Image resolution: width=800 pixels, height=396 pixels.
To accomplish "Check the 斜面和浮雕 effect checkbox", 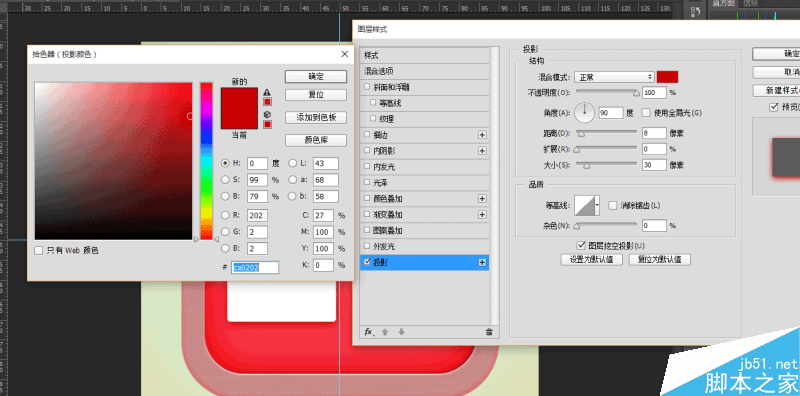I will (367, 87).
